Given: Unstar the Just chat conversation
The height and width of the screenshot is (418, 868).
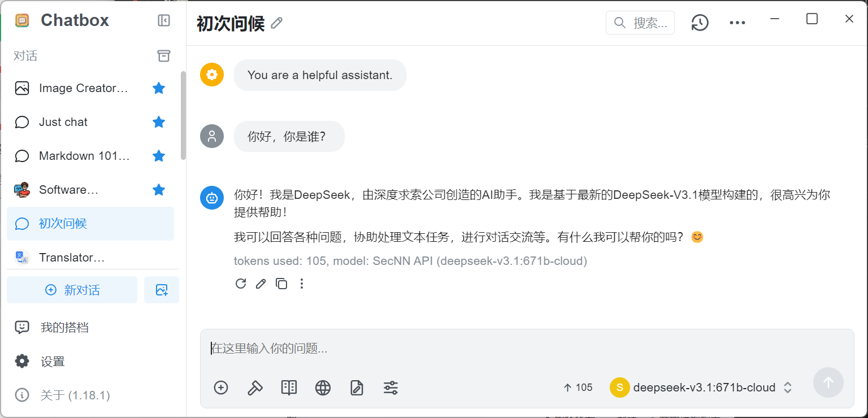Looking at the screenshot, I should (x=159, y=122).
